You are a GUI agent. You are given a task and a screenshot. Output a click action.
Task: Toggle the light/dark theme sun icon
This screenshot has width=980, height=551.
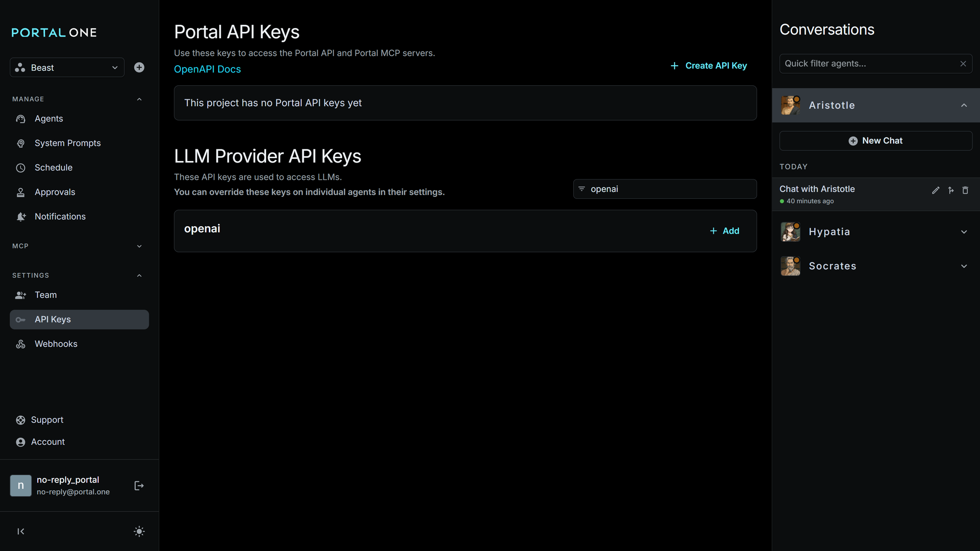tap(139, 531)
